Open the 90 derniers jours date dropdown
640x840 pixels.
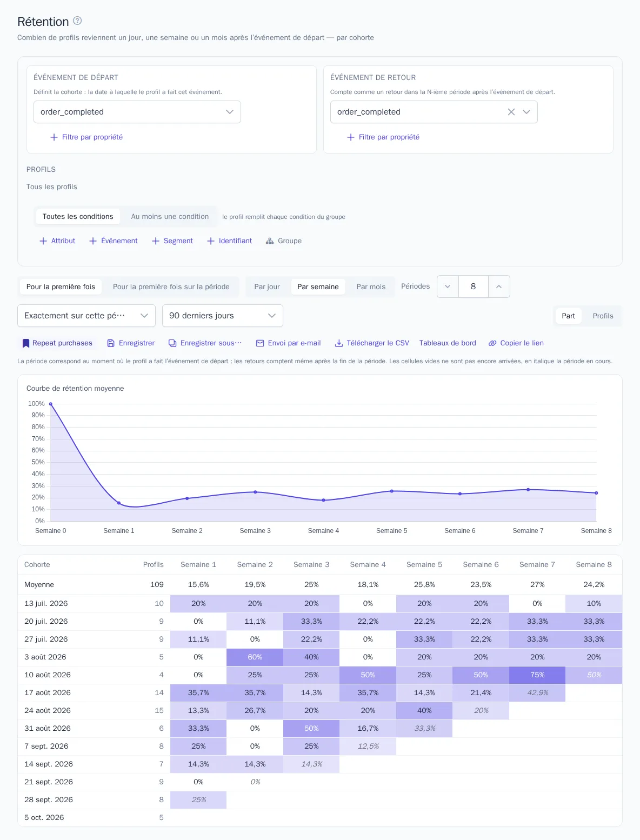point(223,316)
